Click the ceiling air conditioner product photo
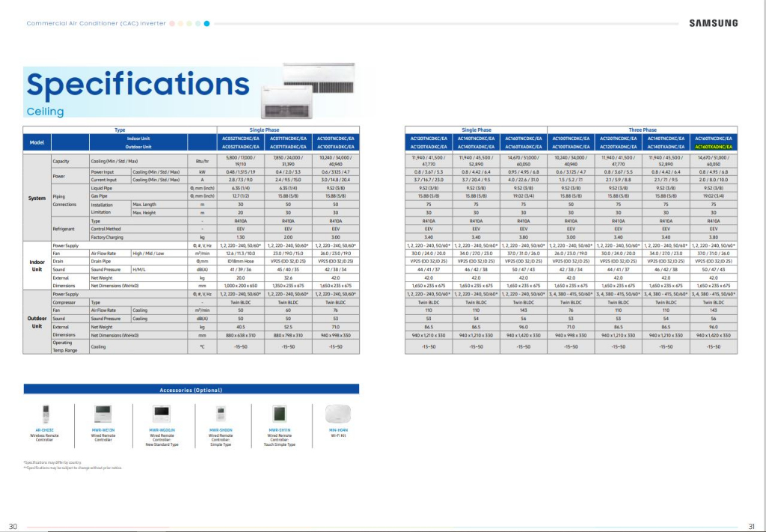The width and height of the screenshot is (766, 532). coord(308,91)
